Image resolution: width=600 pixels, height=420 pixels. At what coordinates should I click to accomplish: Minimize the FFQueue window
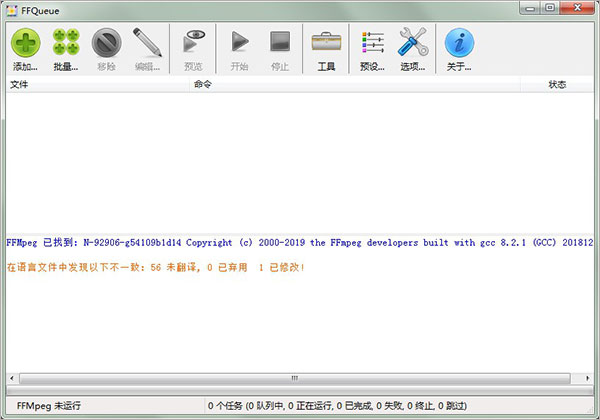[530, 8]
